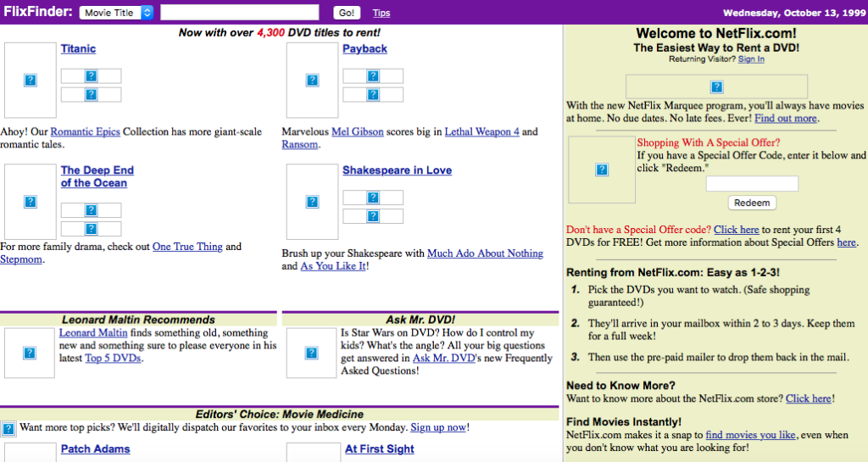Click the Leonard Maltin Recommends section heading
This screenshot has width=868, height=462.
[138, 320]
